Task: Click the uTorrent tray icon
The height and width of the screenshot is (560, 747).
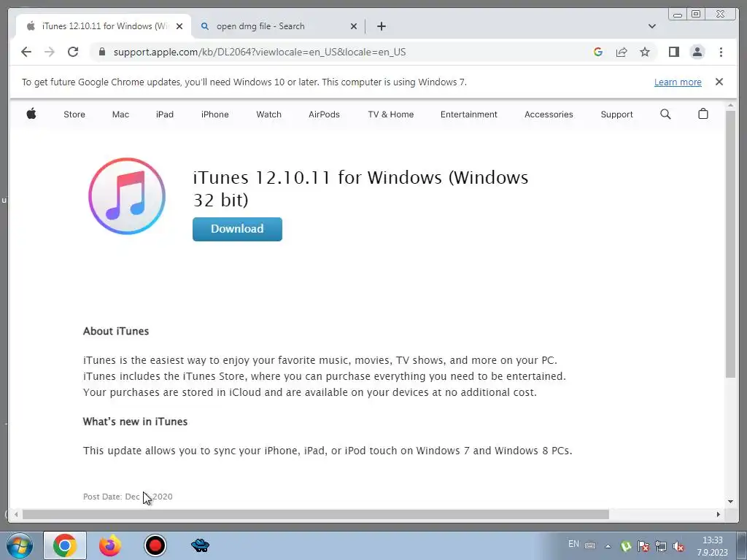Action: click(626, 546)
